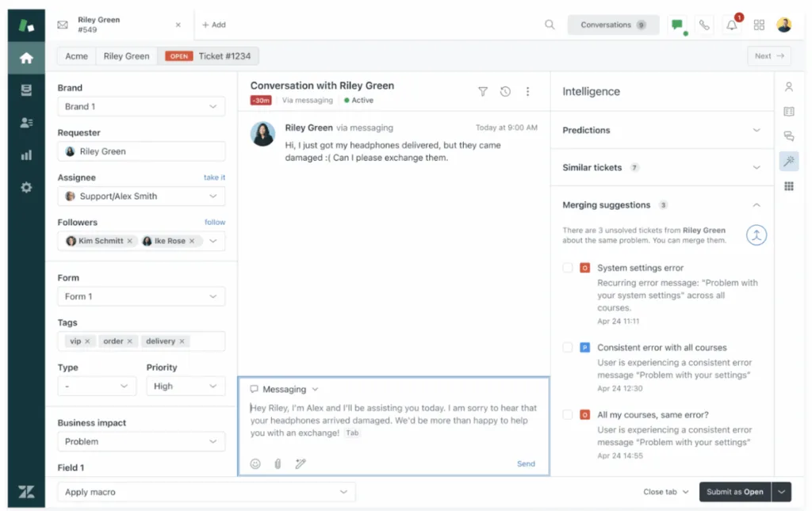
Task: Open the Apply macro dropdown
Action: (205, 491)
